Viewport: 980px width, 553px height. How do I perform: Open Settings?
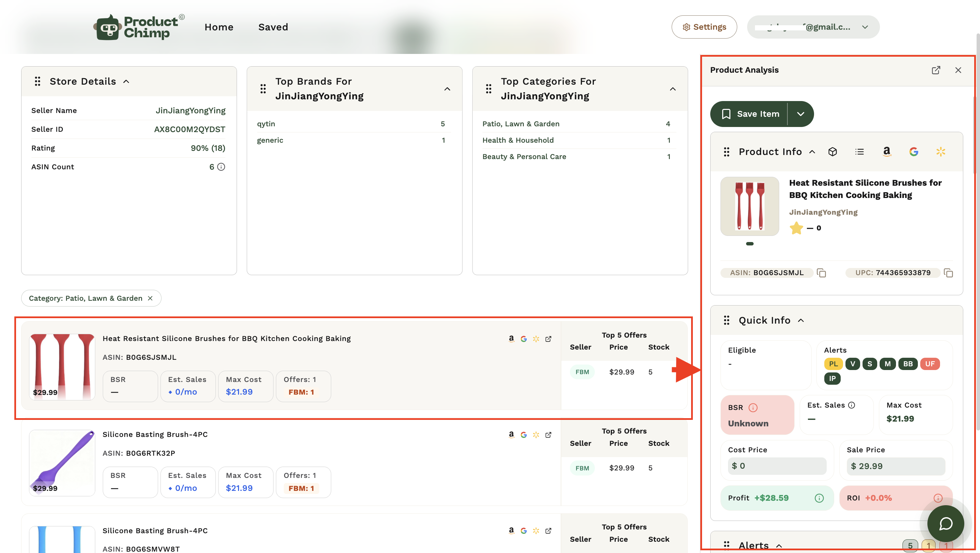click(x=704, y=27)
